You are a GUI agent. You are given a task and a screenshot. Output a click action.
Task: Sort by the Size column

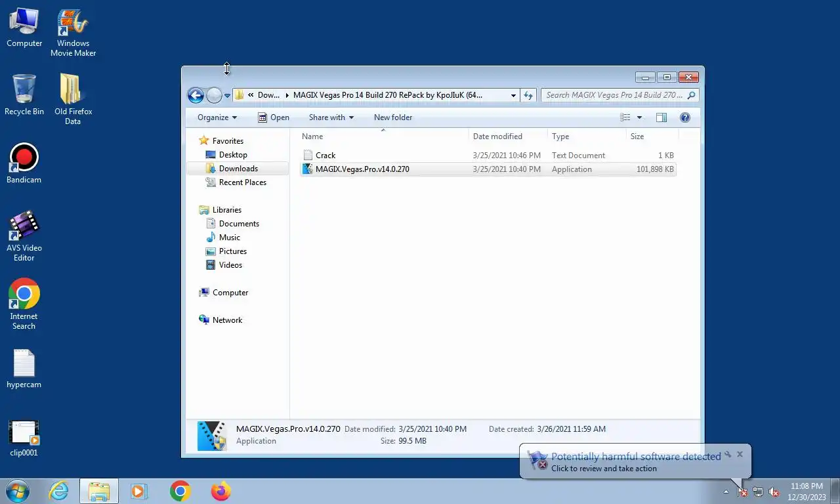(x=652, y=136)
